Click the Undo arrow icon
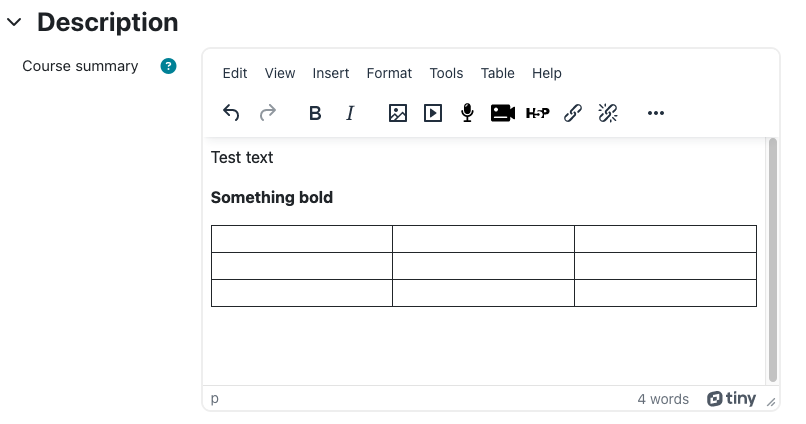806x424 pixels. point(231,113)
